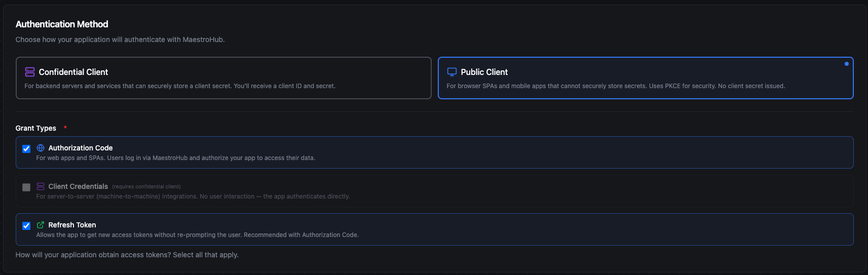Click the Grant Types field label
The width and height of the screenshot is (868, 275).
point(36,128)
